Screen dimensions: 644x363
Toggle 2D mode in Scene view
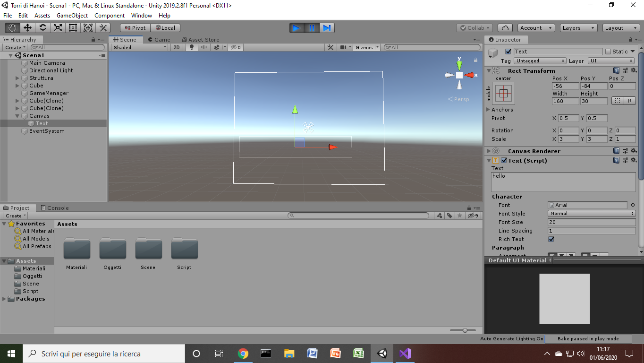click(176, 47)
